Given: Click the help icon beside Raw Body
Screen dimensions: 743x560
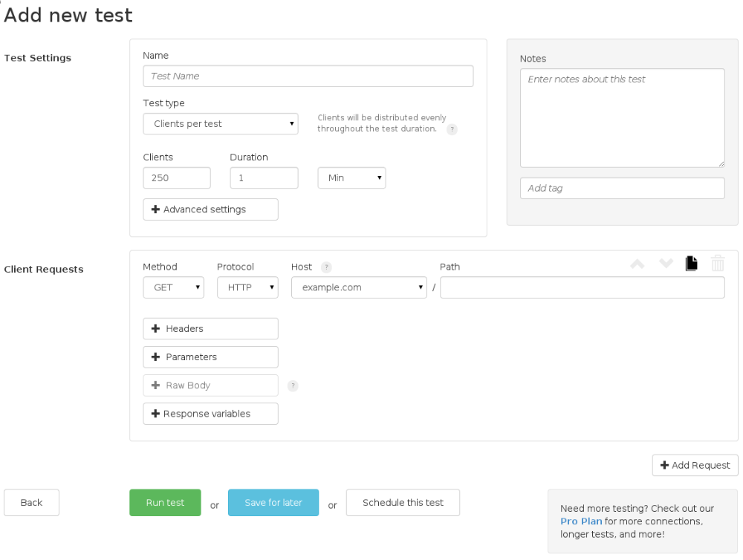Looking at the screenshot, I should [293, 386].
